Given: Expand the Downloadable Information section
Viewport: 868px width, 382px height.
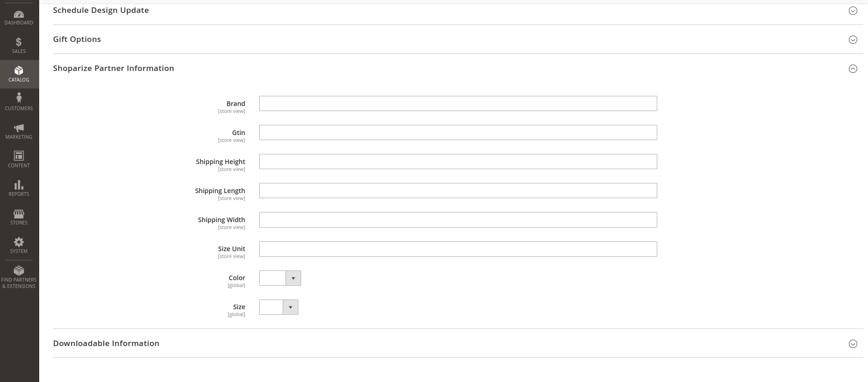Looking at the screenshot, I should (x=853, y=344).
